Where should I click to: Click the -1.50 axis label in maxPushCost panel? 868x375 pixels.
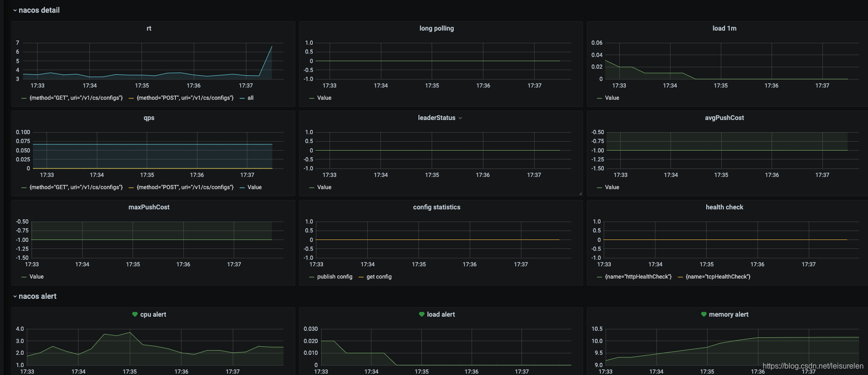click(x=22, y=258)
